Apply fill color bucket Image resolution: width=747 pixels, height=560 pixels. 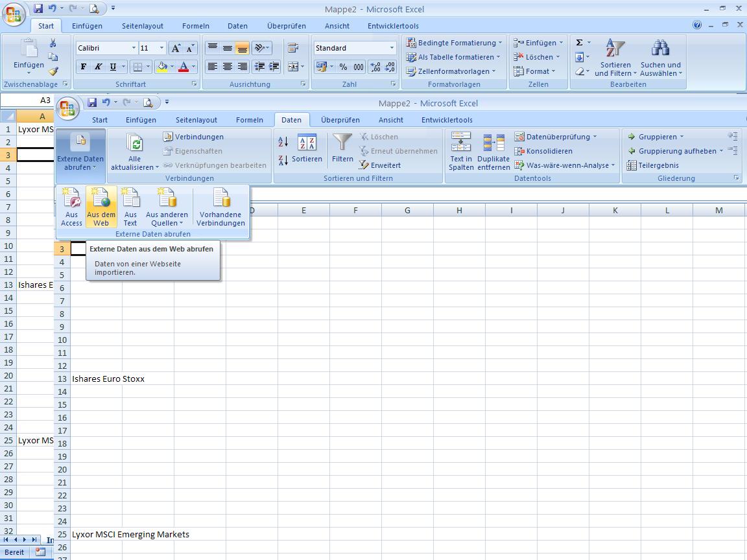(x=162, y=67)
